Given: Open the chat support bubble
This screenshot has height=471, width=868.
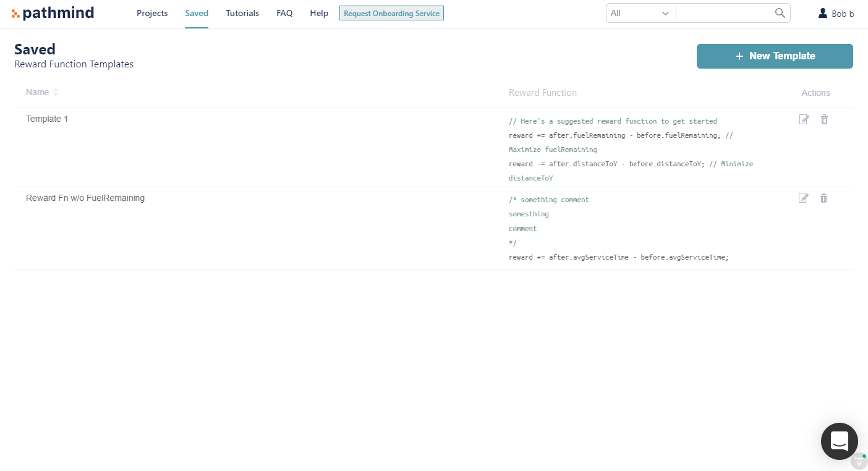Looking at the screenshot, I should pyautogui.click(x=839, y=441).
